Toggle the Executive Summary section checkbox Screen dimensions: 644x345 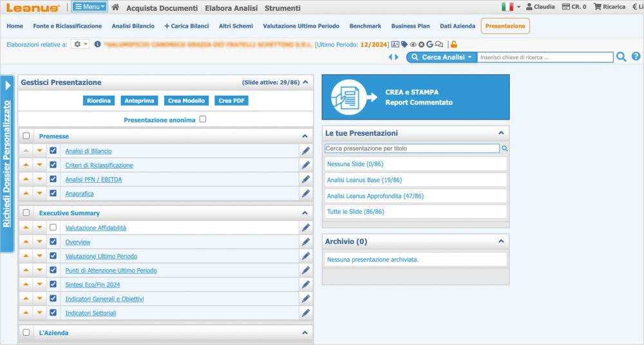(x=26, y=212)
